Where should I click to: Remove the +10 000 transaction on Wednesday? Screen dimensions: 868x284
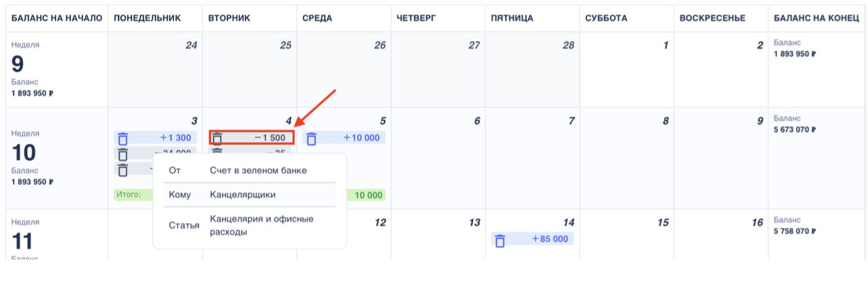311,138
